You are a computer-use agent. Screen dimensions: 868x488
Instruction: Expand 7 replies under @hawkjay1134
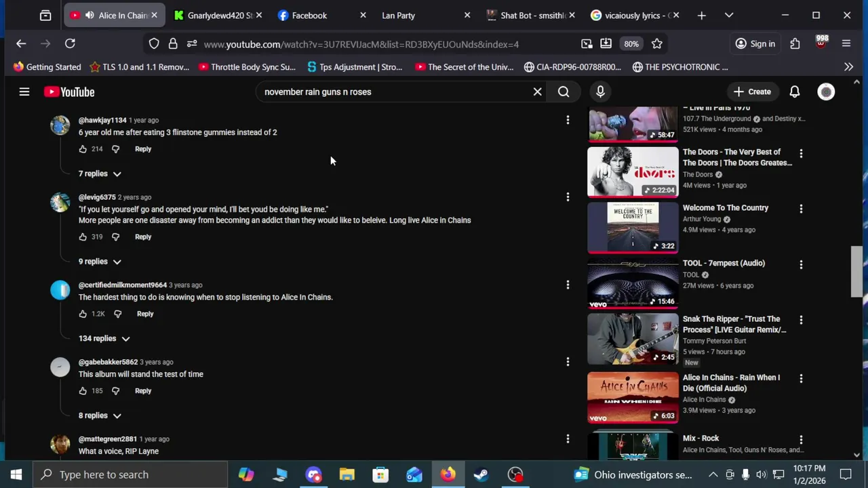100,174
